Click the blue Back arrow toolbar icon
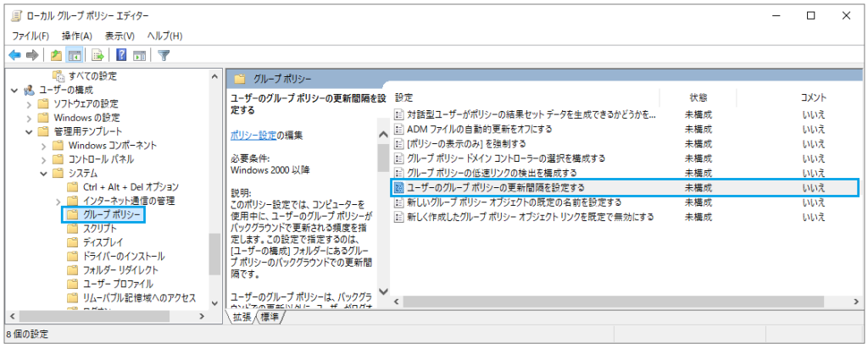Viewport: 868px width, 349px height. pyautogui.click(x=15, y=55)
